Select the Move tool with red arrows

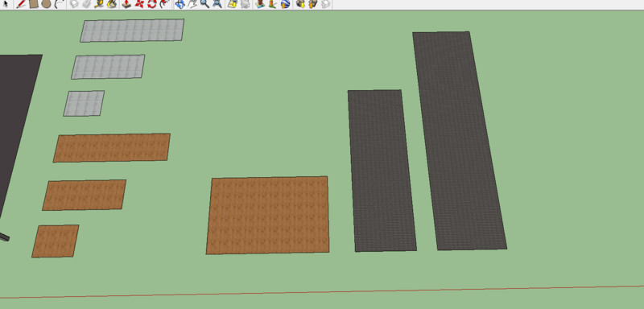click(x=139, y=4)
